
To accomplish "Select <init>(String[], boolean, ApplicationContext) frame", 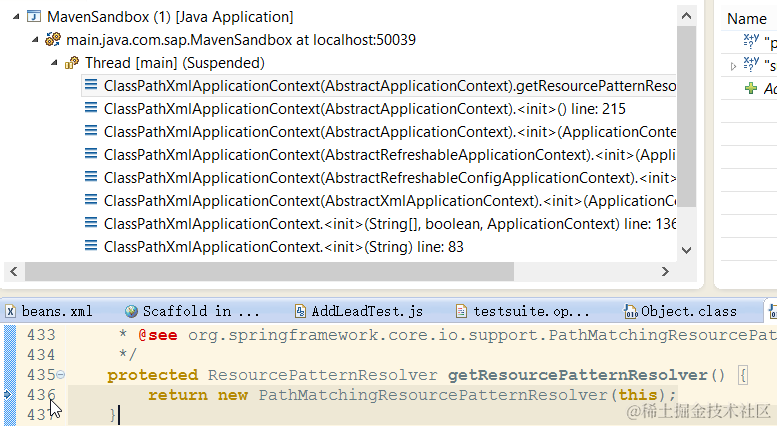I will click(x=389, y=223).
